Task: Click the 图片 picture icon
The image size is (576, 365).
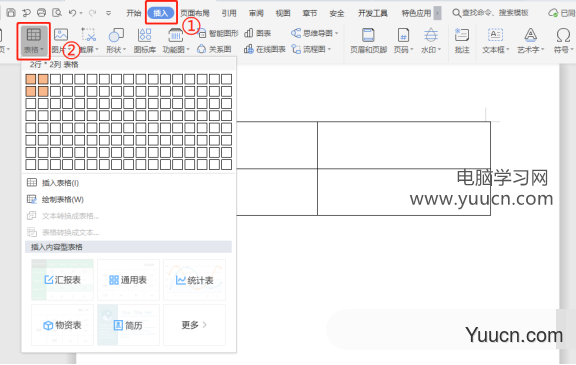Action: (61, 35)
